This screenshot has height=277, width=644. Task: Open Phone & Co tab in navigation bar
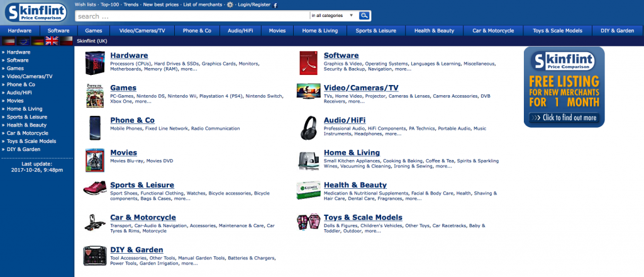tap(197, 31)
